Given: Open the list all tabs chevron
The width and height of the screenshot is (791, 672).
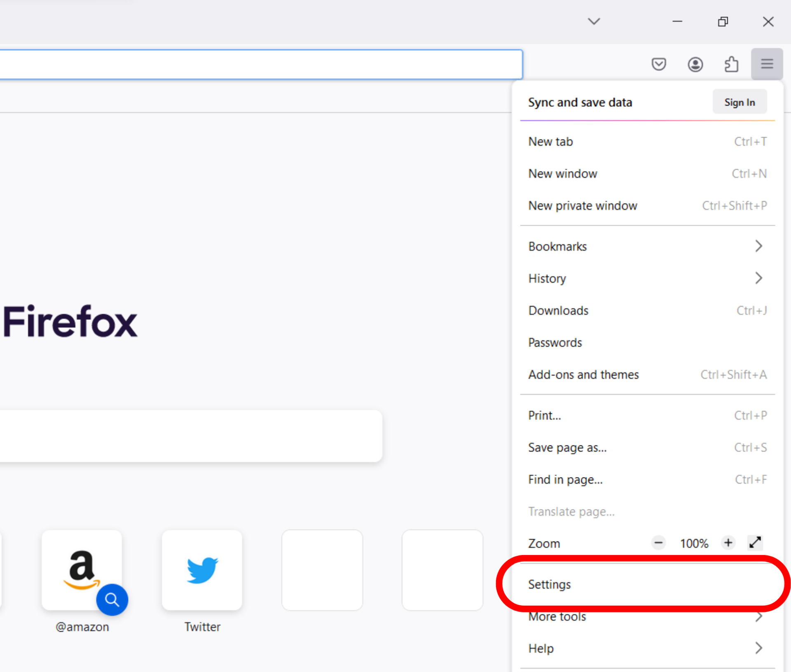Looking at the screenshot, I should [x=594, y=21].
